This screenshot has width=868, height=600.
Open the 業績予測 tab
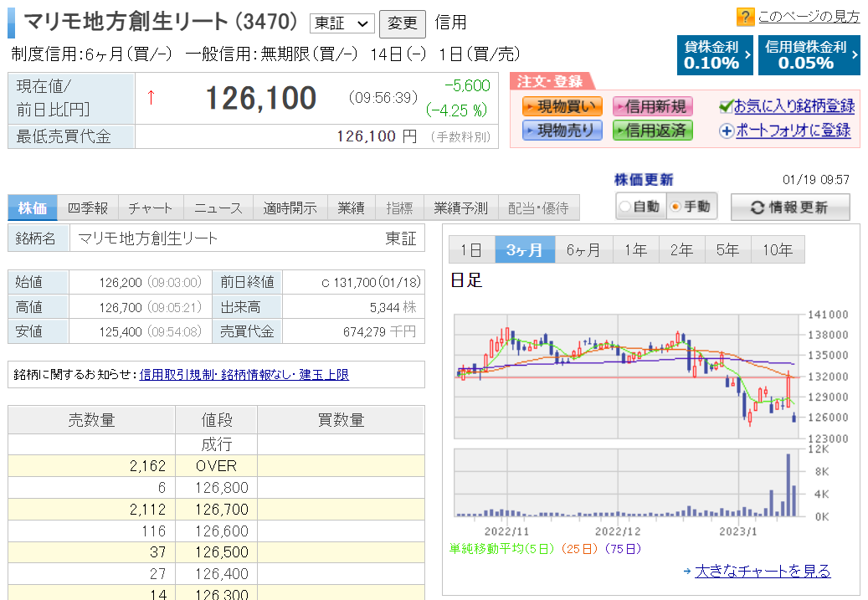460,208
